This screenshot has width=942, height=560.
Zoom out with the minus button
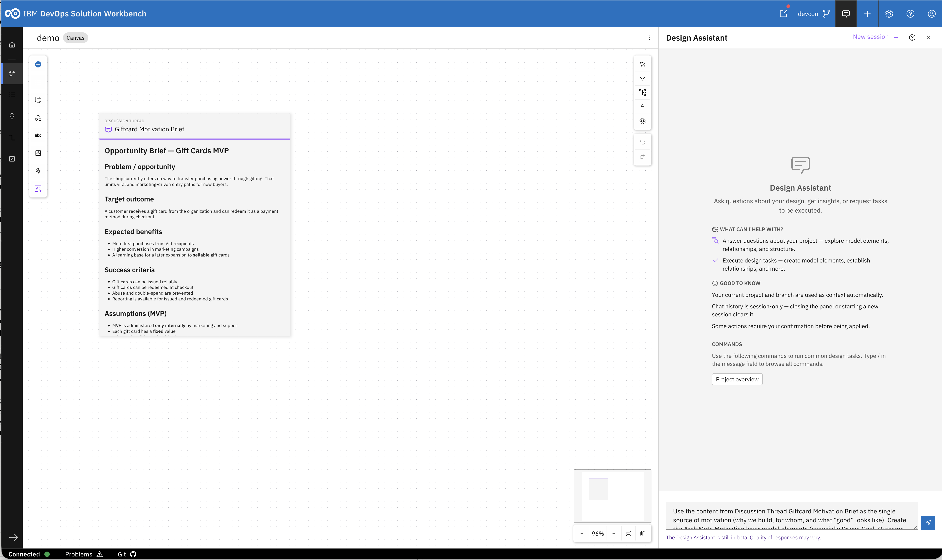point(582,533)
